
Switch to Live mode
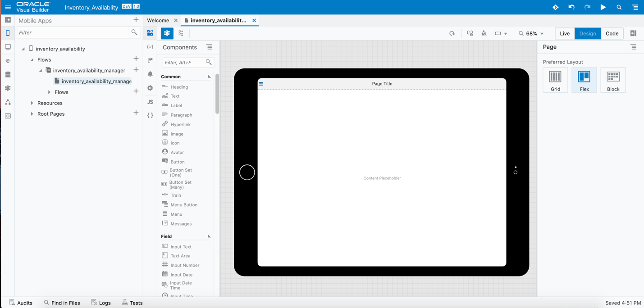click(x=565, y=33)
